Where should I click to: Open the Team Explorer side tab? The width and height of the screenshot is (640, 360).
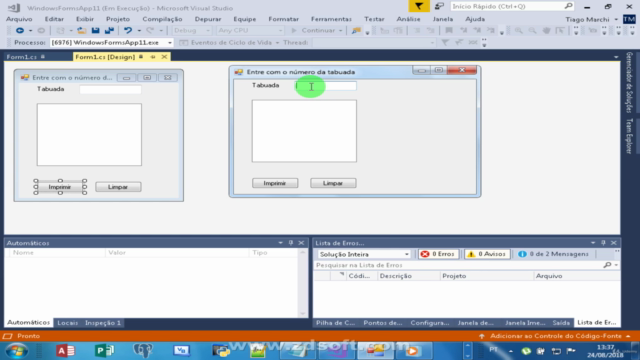(629, 136)
